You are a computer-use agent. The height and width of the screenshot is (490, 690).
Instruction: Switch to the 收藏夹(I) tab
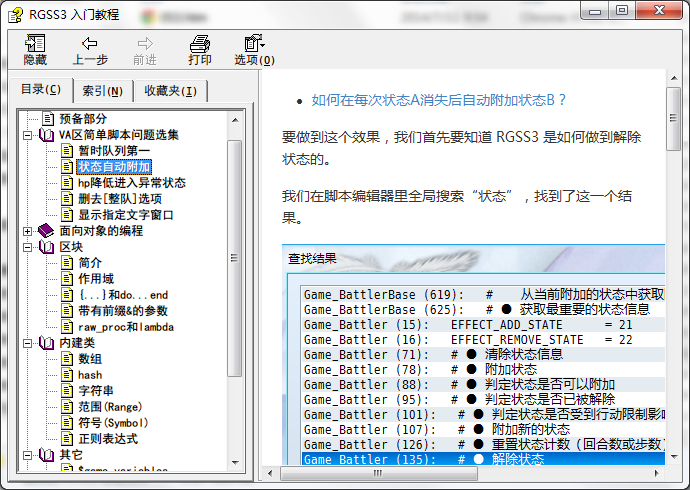[171, 91]
